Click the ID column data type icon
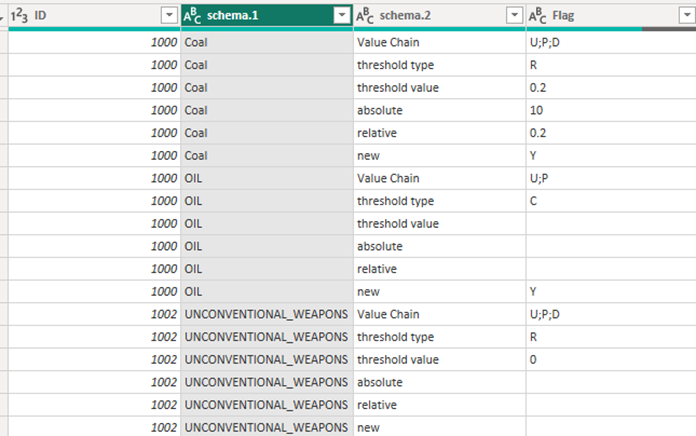This screenshot has width=696, height=436. click(x=19, y=16)
